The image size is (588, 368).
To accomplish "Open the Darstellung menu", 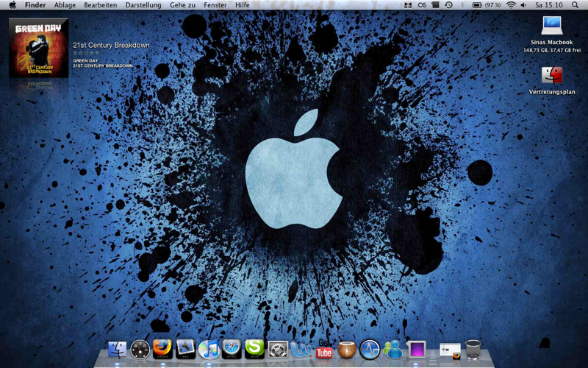I will 143,5.
